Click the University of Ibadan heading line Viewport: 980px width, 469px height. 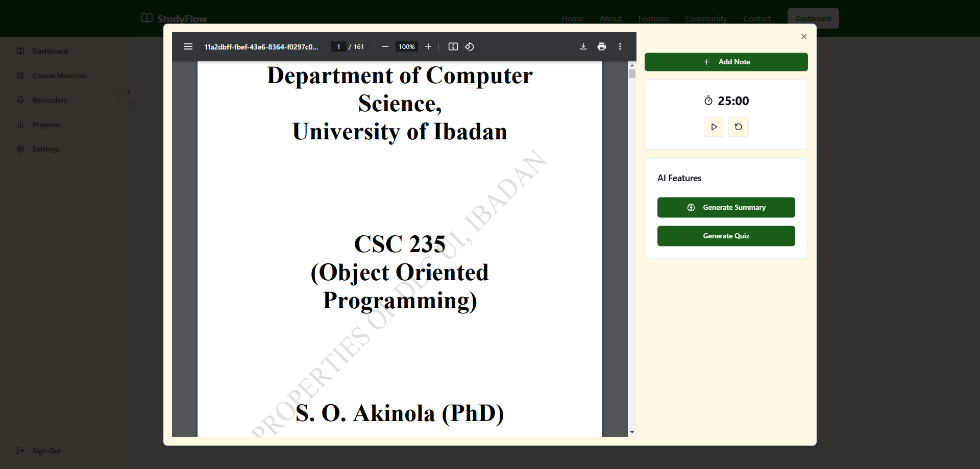pos(400,132)
